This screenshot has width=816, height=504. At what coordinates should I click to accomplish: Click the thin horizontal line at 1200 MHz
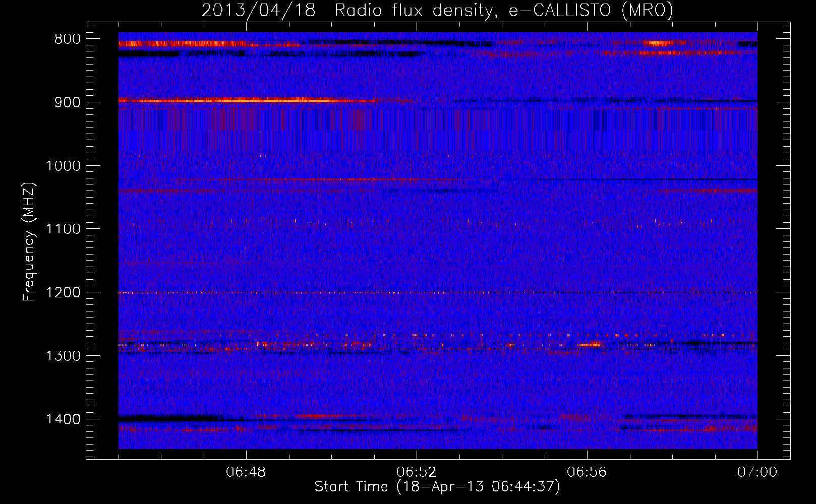pyautogui.click(x=438, y=292)
